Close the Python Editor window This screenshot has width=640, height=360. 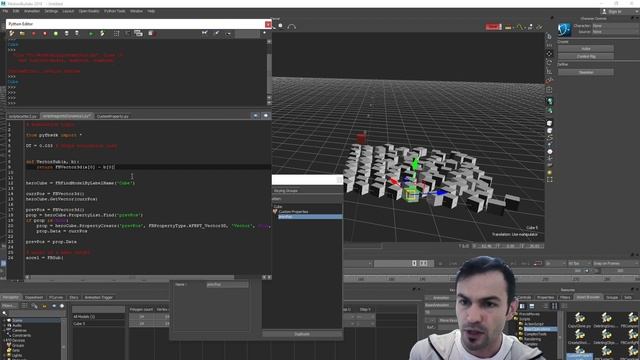point(268,24)
